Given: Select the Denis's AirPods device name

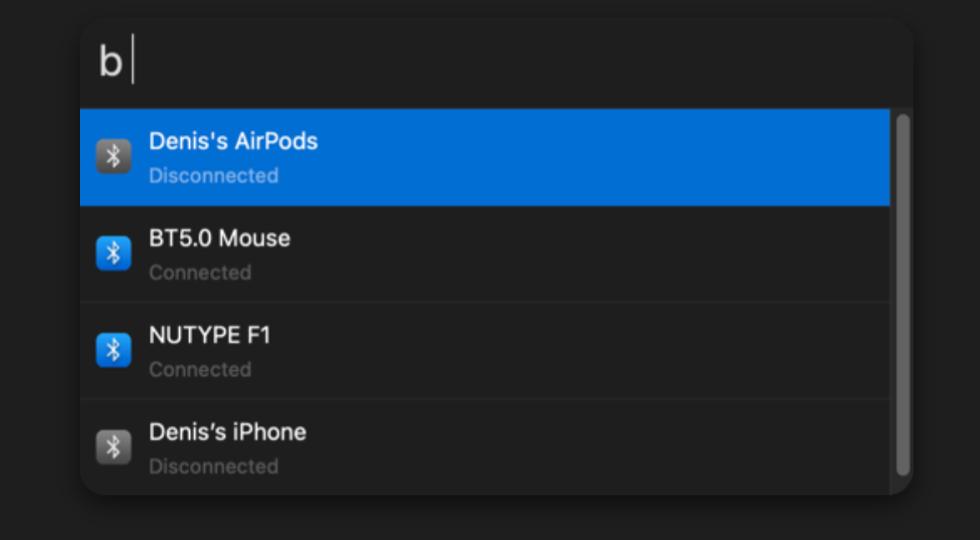Looking at the screenshot, I should pos(233,142).
